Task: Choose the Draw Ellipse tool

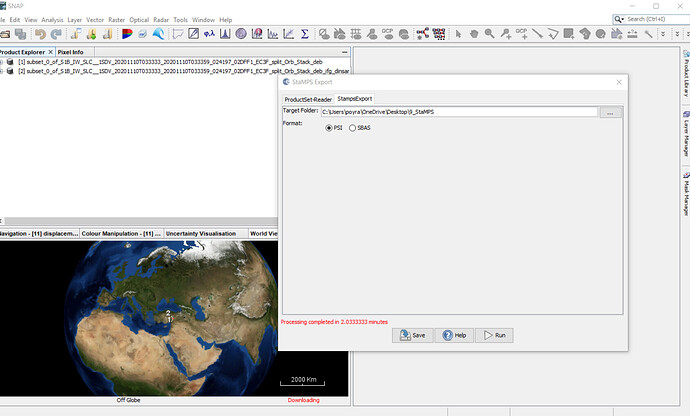Action: pyautogui.click(x=600, y=34)
